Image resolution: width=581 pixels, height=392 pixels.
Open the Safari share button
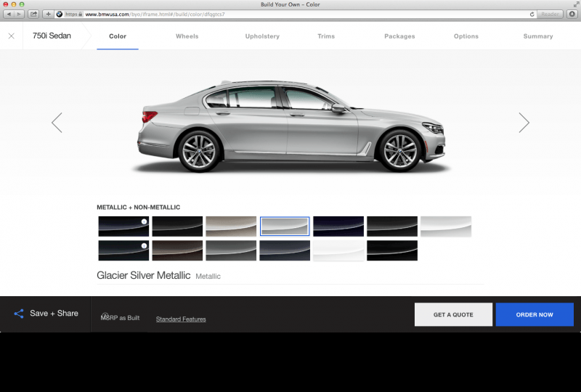[x=33, y=14]
